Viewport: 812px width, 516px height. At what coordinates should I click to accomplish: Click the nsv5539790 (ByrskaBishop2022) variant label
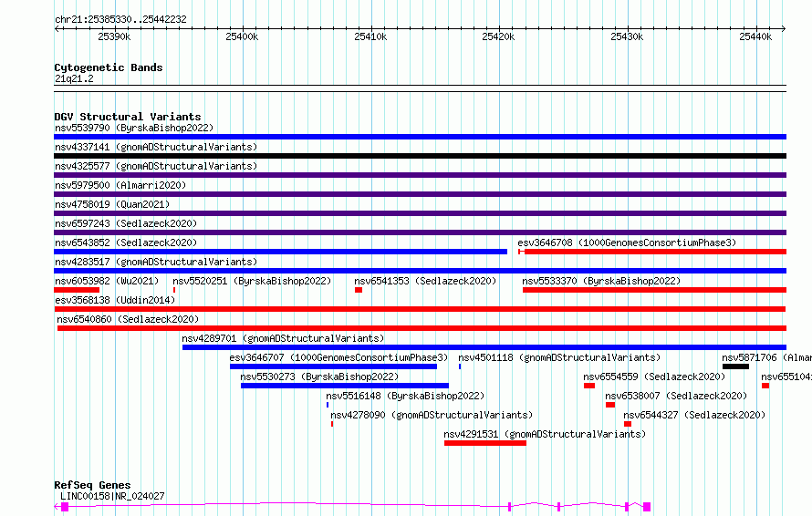[x=134, y=128]
